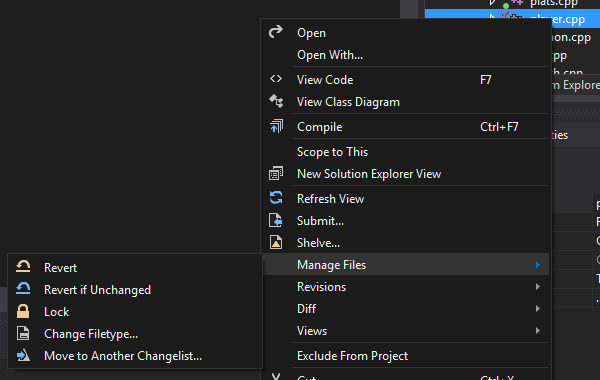This screenshot has height=380, width=600.
Task: Expand the Revisions submenu arrow
Action: tap(538, 287)
